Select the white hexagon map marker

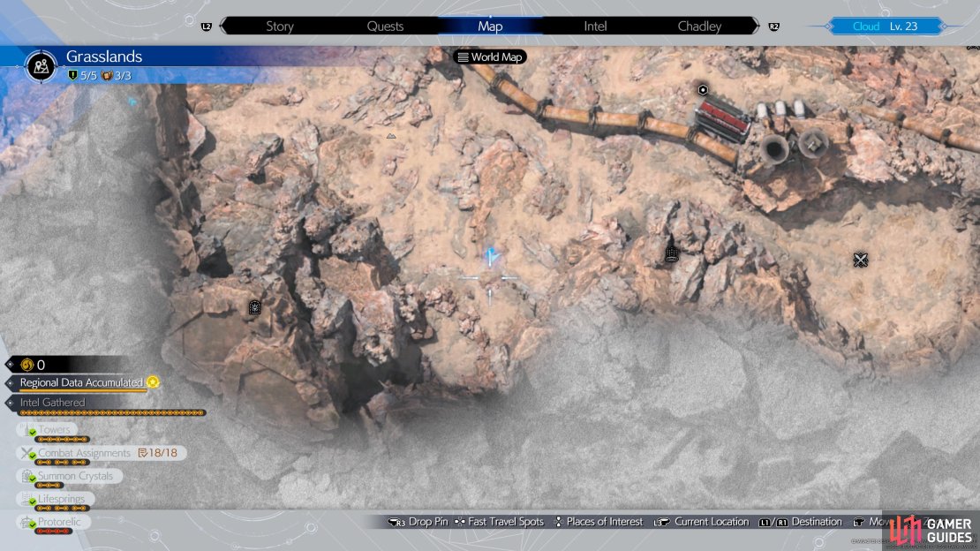point(703,90)
